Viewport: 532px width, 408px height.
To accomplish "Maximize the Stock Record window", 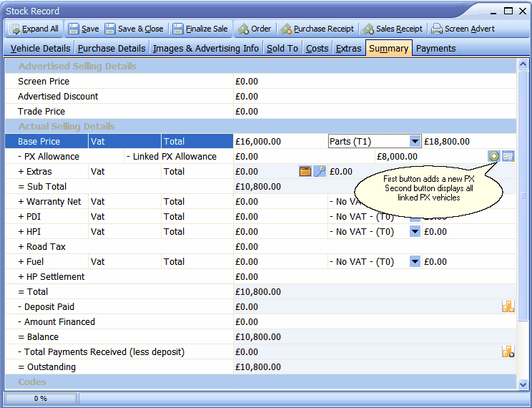I will click(x=508, y=11).
